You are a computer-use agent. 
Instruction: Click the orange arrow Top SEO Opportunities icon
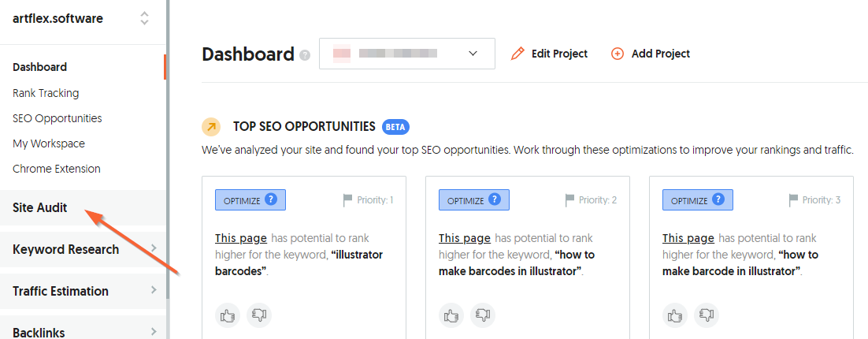(x=211, y=127)
